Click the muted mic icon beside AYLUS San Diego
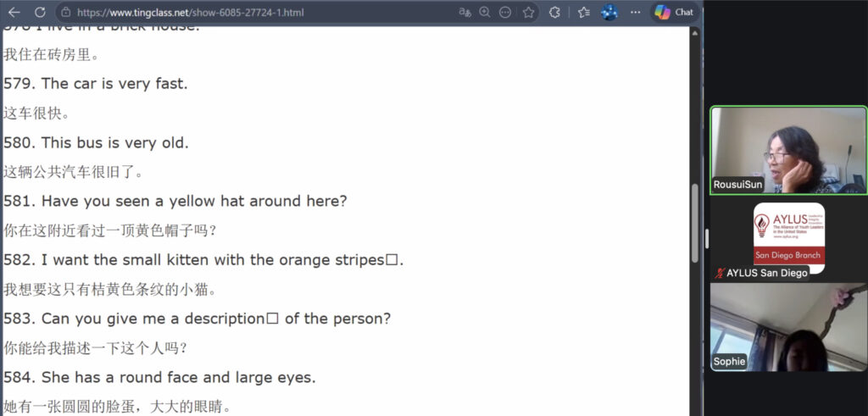The image size is (868, 416). click(720, 273)
